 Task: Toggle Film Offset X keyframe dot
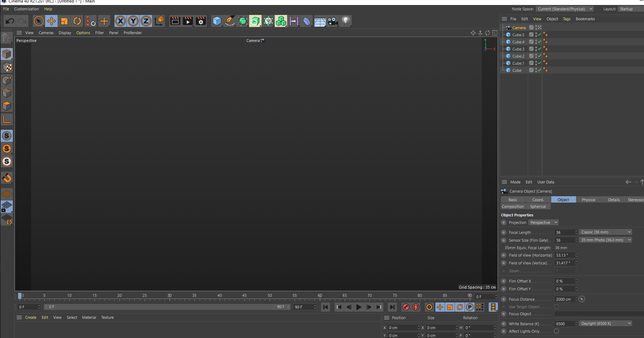coord(504,281)
